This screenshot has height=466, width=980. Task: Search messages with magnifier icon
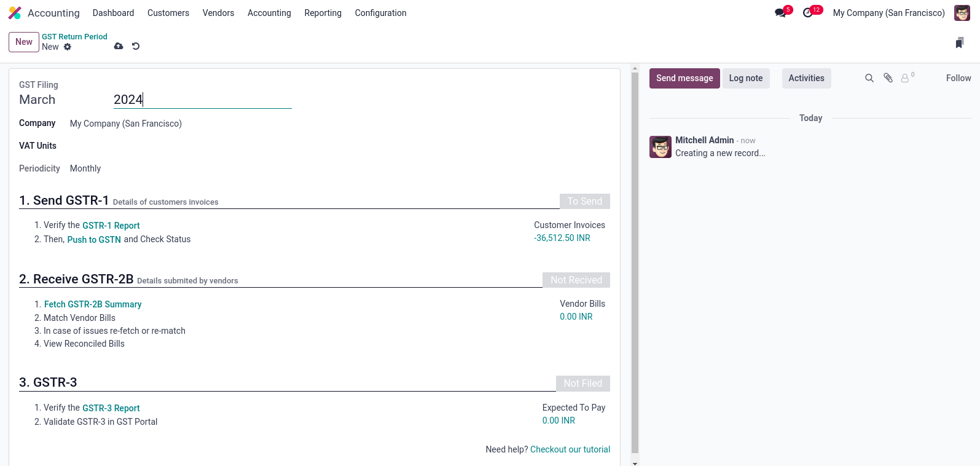(869, 78)
